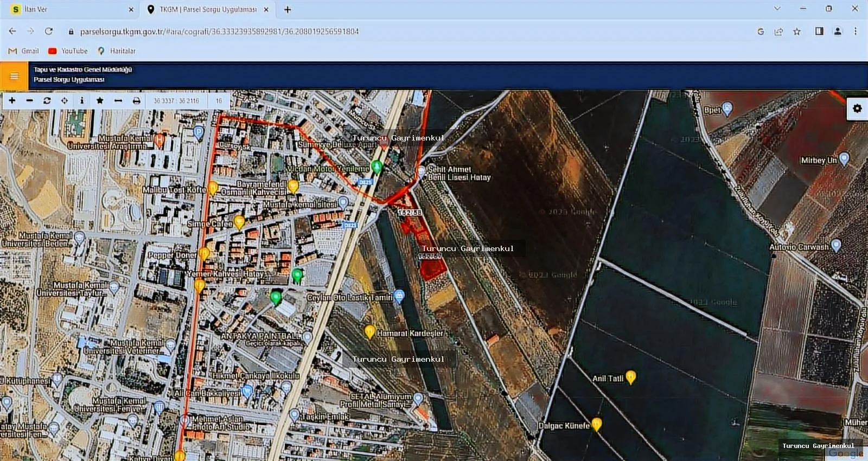Click the Ceylan Oto Lastik Tamiri marker
This screenshot has height=461, width=868.
399,296
